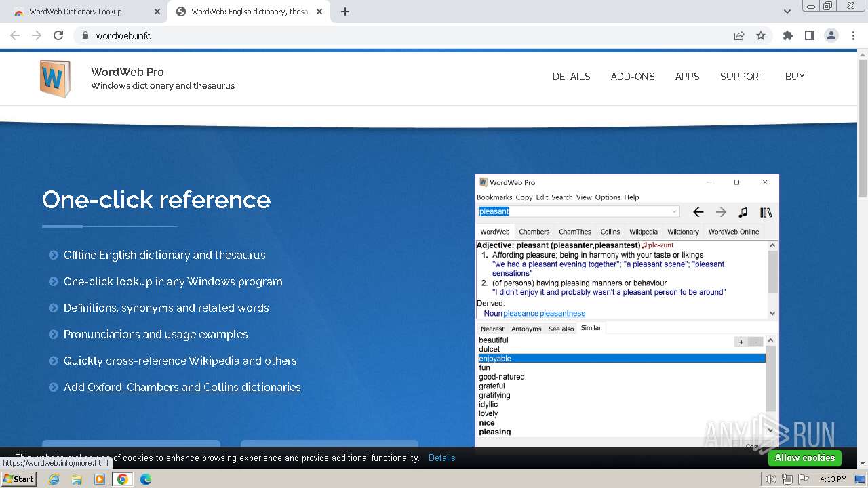868x488 pixels.
Task: Open the APPS navigation item
Action: point(687,77)
